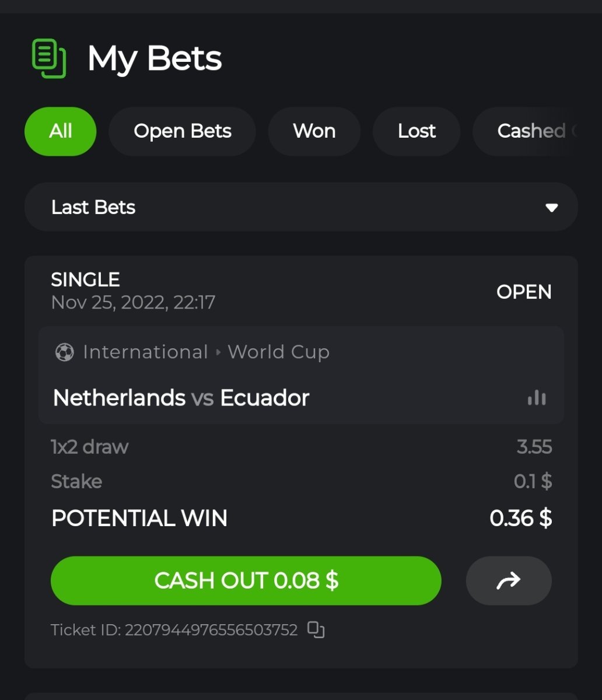The height and width of the screenshot is (700, 602).
Task: Select the All filter tab
Action: point(61,131)
